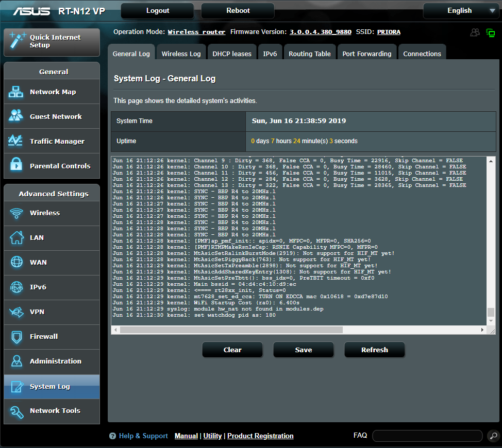Click the VPN icon

(16, 312)
